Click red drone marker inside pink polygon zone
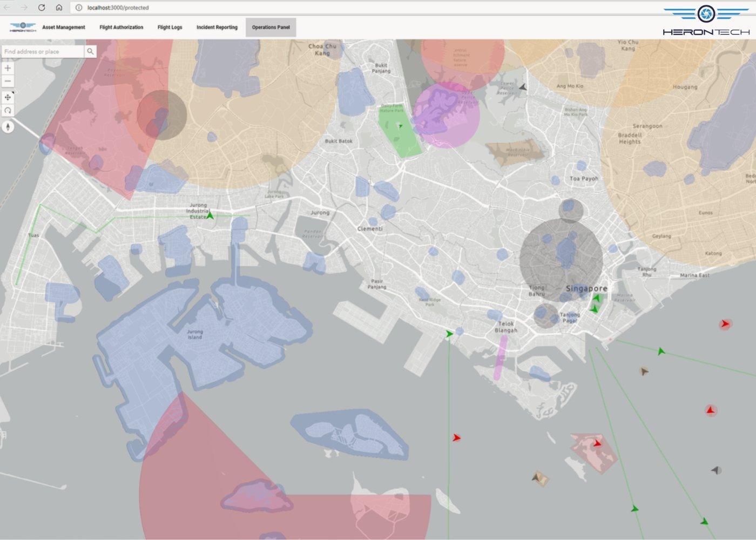This screenshot has width=756, height=540. coord(597,443)
